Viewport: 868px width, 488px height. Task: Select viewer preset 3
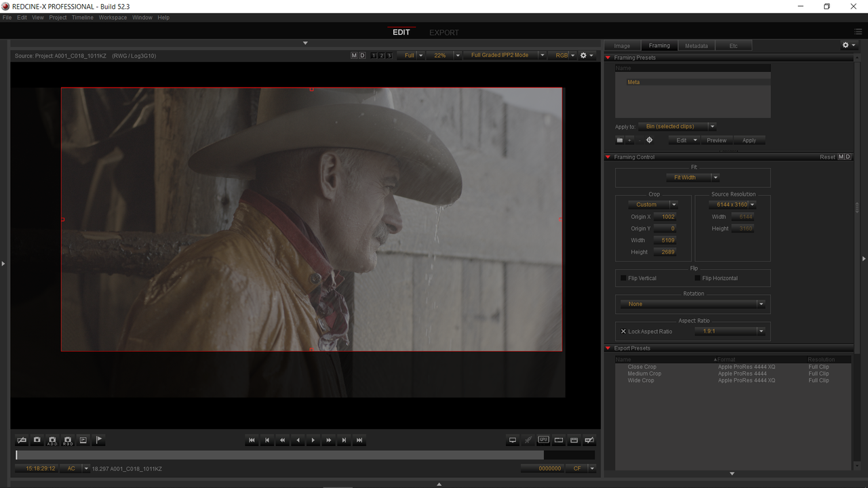point(389,56)
